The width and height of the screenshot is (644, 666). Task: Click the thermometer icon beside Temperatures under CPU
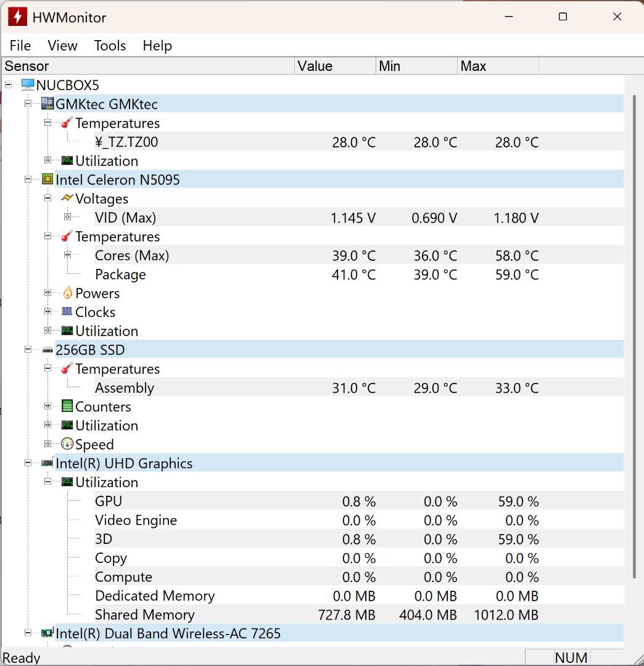[67, 236]
